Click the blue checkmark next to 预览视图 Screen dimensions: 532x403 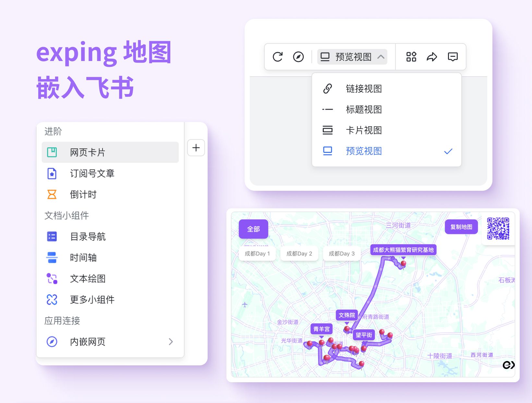click(448, 151)
